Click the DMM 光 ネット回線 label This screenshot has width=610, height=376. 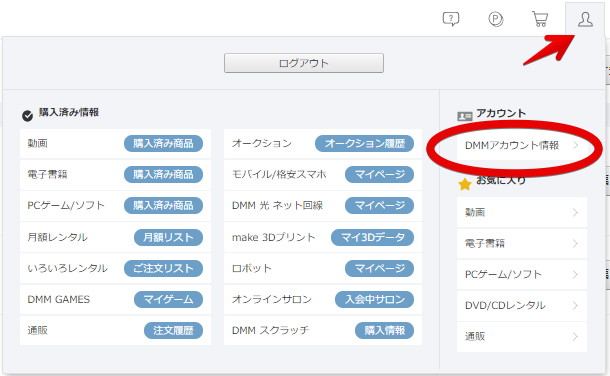(277, 205)
